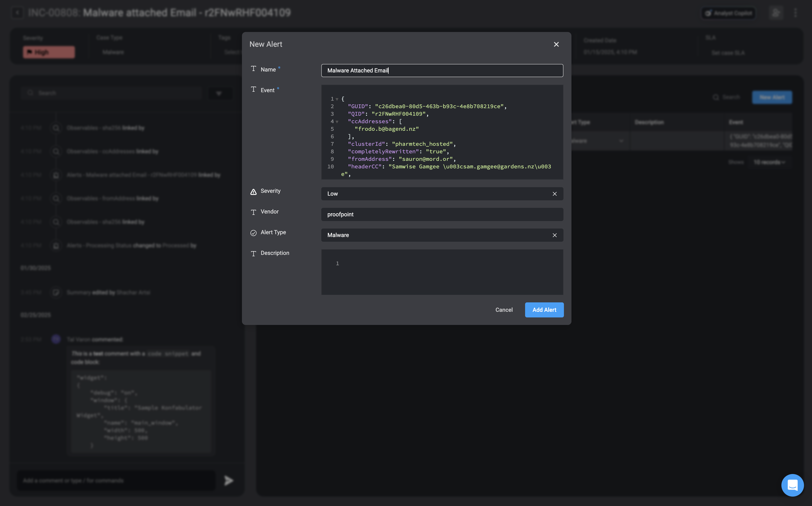Screen dimensions: 812x506
Task: Click the Vendor field text-type icon
Action: [x=253, y=212]
